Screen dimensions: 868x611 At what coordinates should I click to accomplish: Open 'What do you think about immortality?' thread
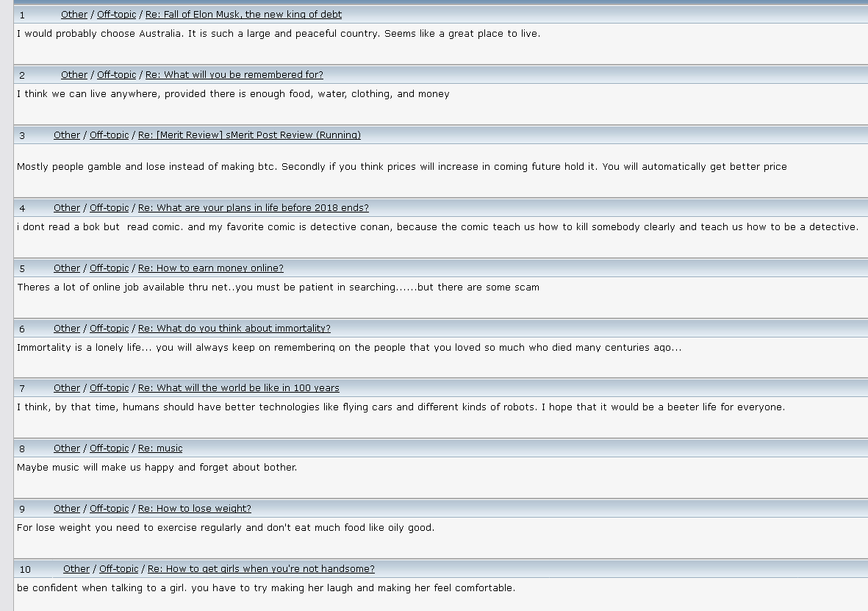click(234, 329)
